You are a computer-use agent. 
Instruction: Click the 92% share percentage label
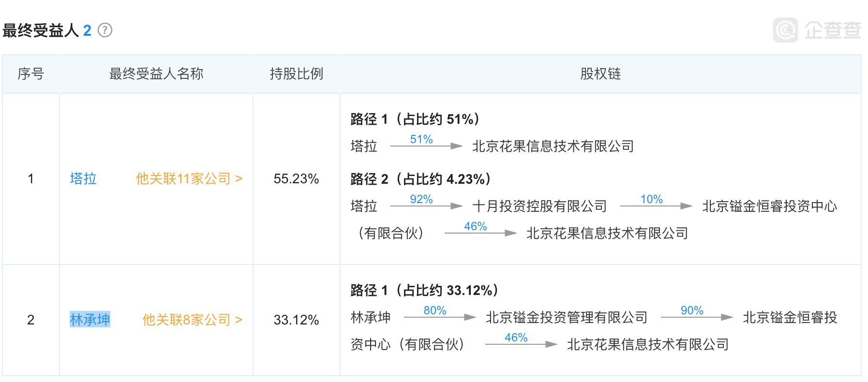(421, 200)
